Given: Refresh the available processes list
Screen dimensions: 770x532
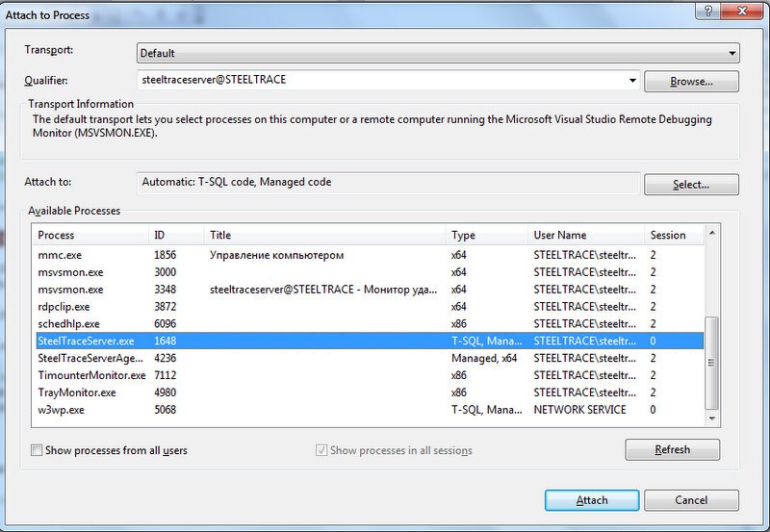Looking at the screenshot, I should (672, 449).
